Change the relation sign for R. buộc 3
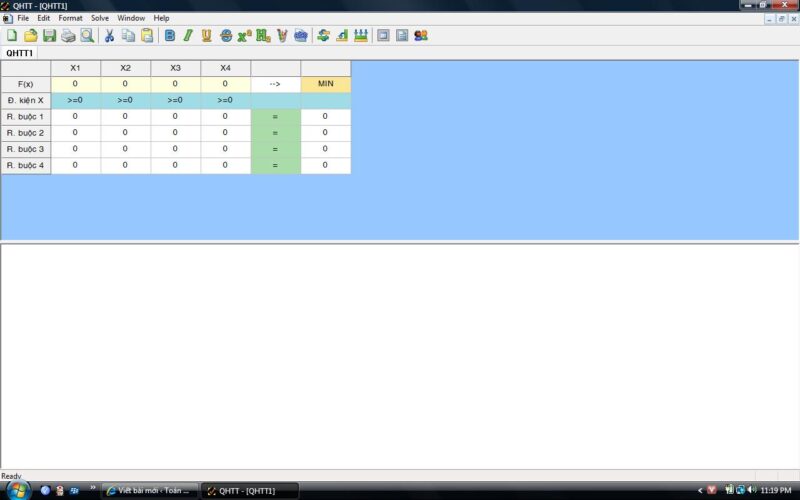Screen dimensions: 800x500 point(275,149)
